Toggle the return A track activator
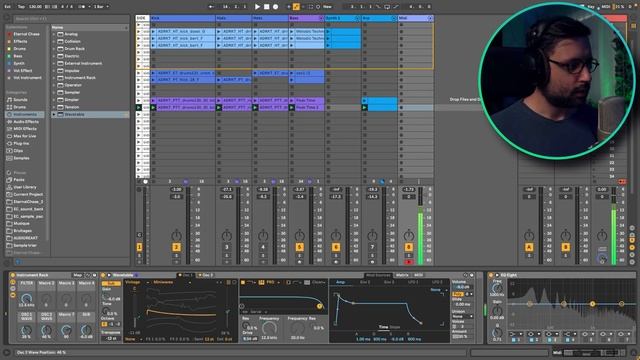This screenshot has height=360, width=640. click(529, 247)
